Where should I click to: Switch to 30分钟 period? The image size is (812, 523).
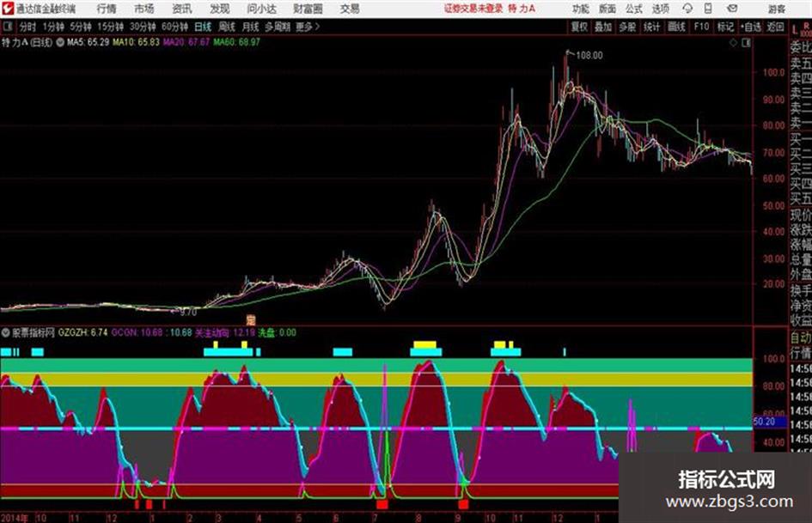[143, 27]
